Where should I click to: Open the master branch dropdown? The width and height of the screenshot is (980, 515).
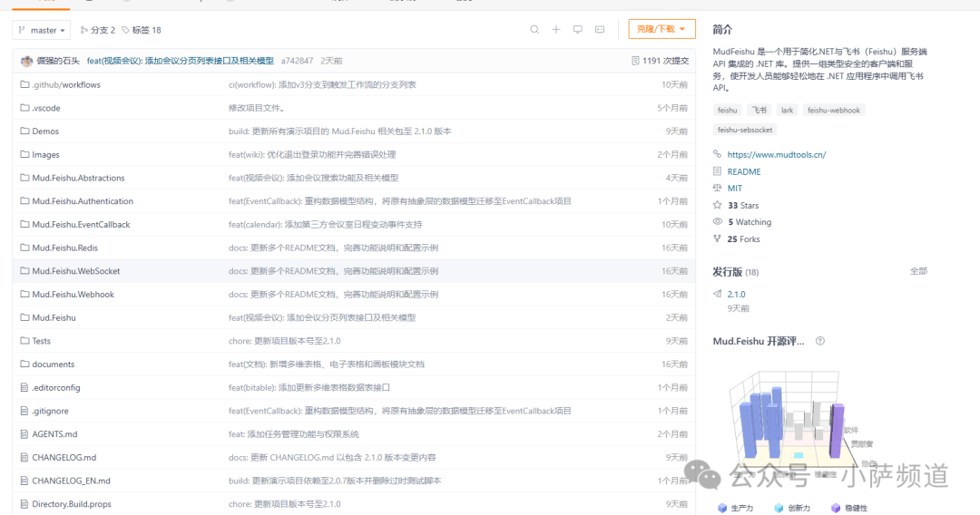[41, 30]
